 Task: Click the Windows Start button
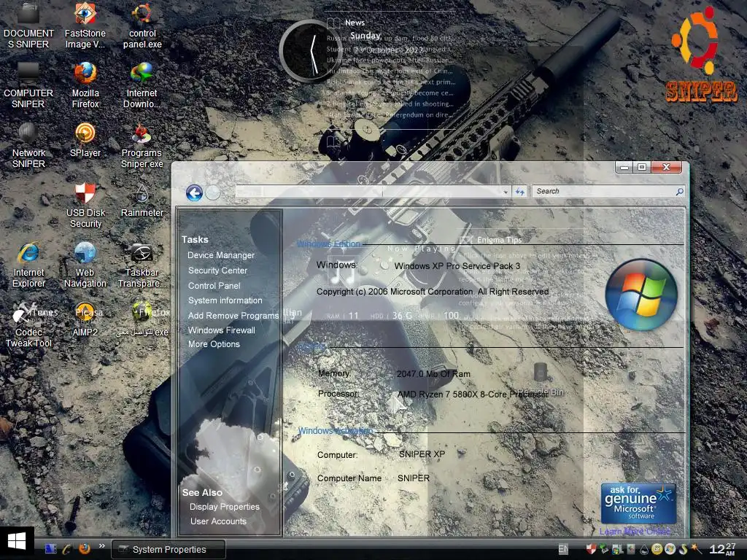tap(17, 542)
